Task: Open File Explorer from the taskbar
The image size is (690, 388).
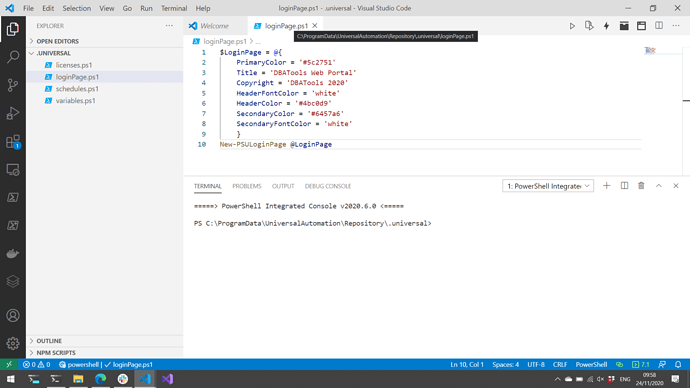Action: (78, 379)
